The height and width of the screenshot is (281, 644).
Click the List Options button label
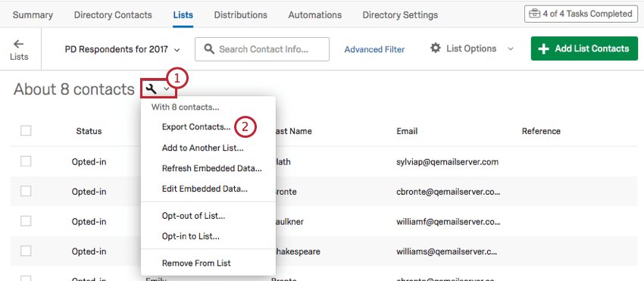(x=471, y=48)
